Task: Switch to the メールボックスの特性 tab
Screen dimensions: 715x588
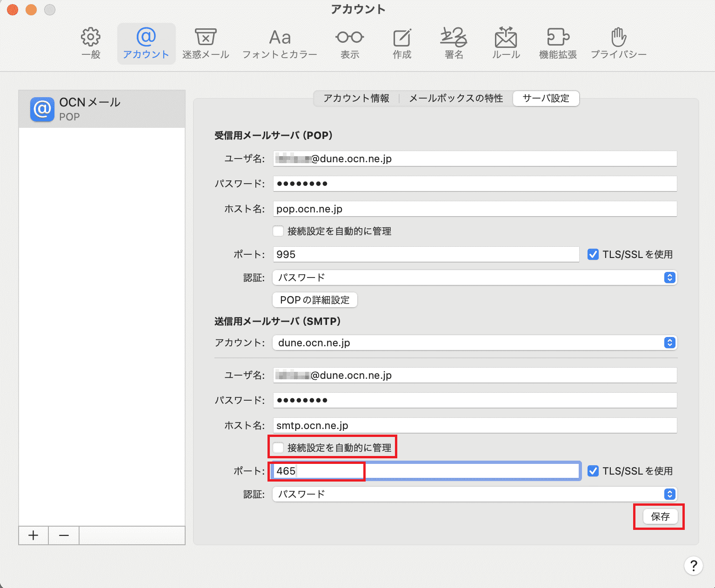Action: 456,99
